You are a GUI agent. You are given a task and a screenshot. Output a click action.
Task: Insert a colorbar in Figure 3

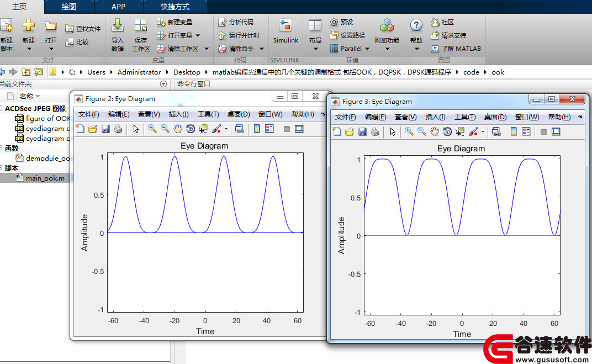(x=514, y=132)
